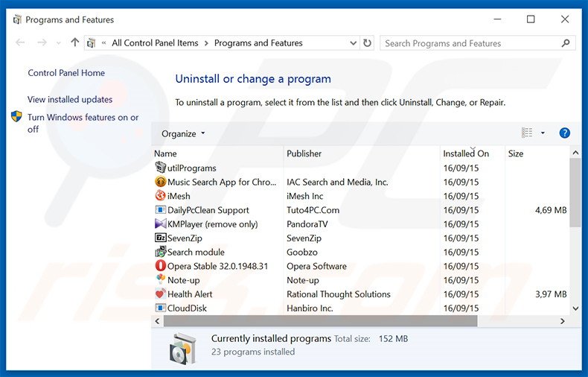Image resolution: width=588 pixels, height=377 pixels.
Task: Open the Organize dropdown menu
Action: [x=183, y=133]
